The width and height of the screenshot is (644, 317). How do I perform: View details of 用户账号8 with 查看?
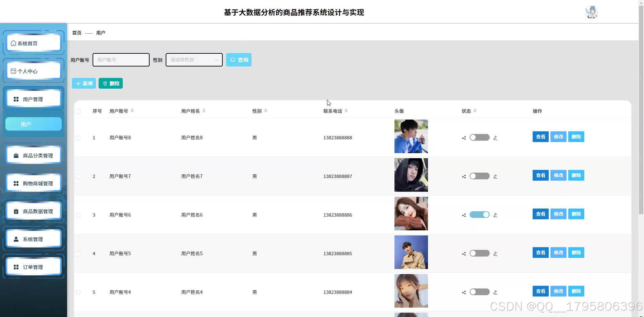(x=541, y=137)
